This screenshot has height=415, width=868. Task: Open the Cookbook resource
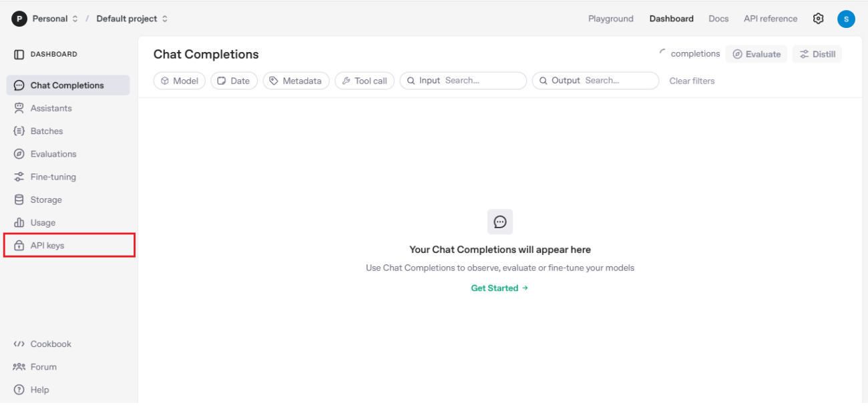point(50,344)
